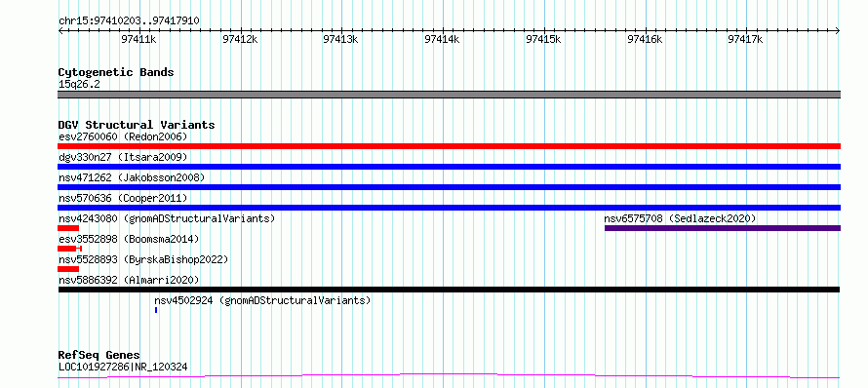Click the dgv330n27 (Itsara2009) blue bar
Image resolution: width=868 pixels, height=388 pixels.
(449, 167)
